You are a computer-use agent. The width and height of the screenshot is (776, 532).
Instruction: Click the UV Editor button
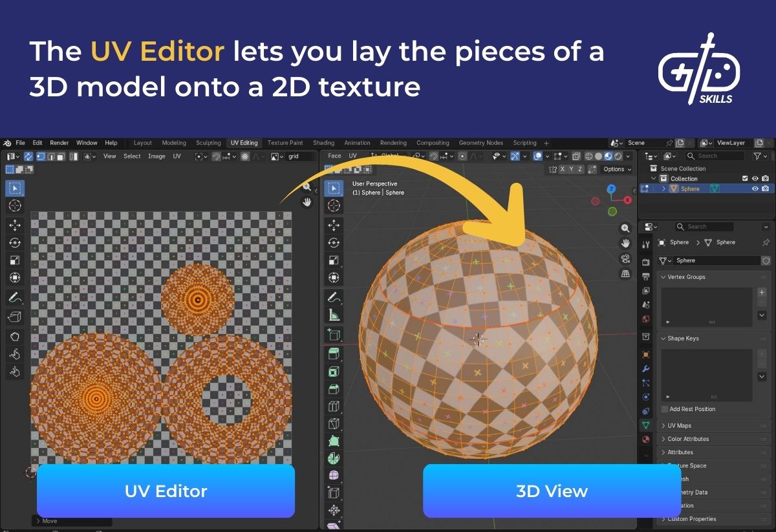tap(165, 491)
